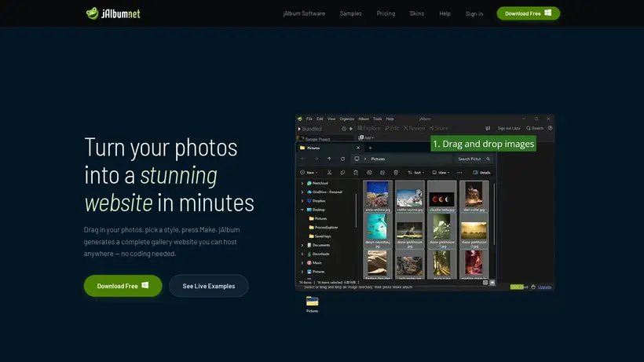Open See Live Examples
The height and width of the screenshot is (362, 644).
coord(209,286)
